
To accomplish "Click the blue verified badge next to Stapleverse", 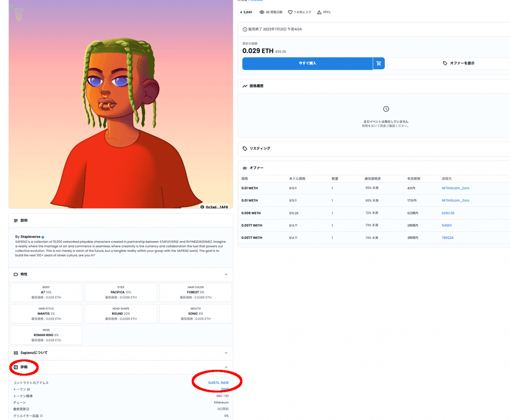I will pos(43,237).
